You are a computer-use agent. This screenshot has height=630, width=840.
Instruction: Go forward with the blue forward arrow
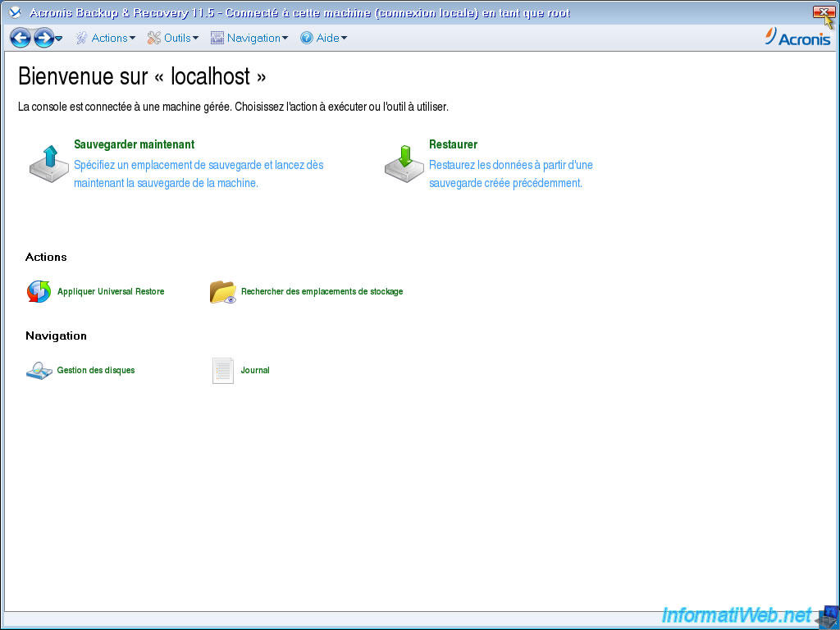pyautogui.click(x=44, y=38)
